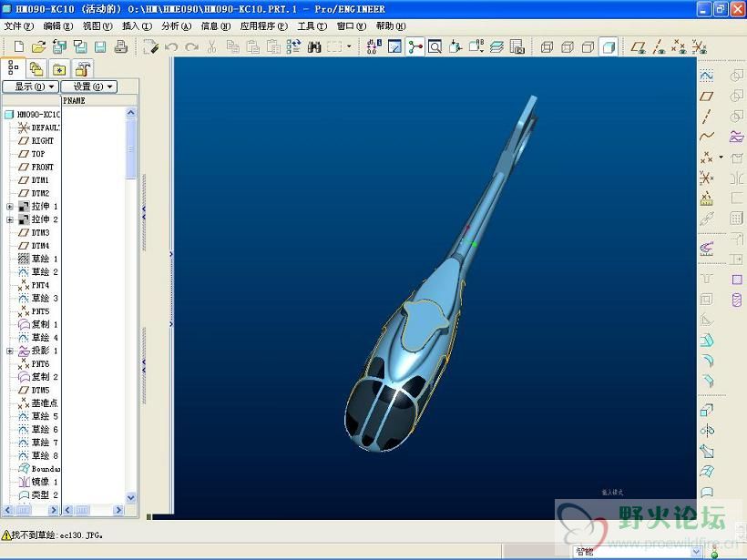The height and width of the screenshot is (560, 747).
Task: Switch to the folder browser navigator tab
Action: point(36,69)
